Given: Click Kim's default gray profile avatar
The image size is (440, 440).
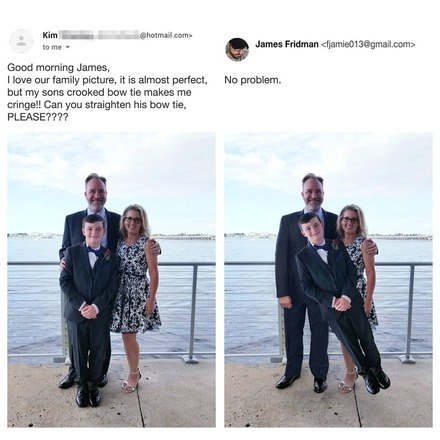Looking at the screenshot, I should (21, 41).
